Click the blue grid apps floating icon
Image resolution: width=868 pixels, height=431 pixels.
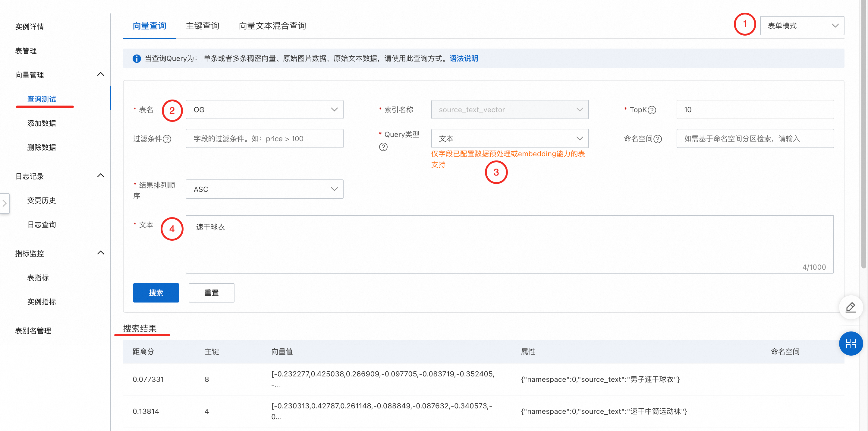(851, 343)
